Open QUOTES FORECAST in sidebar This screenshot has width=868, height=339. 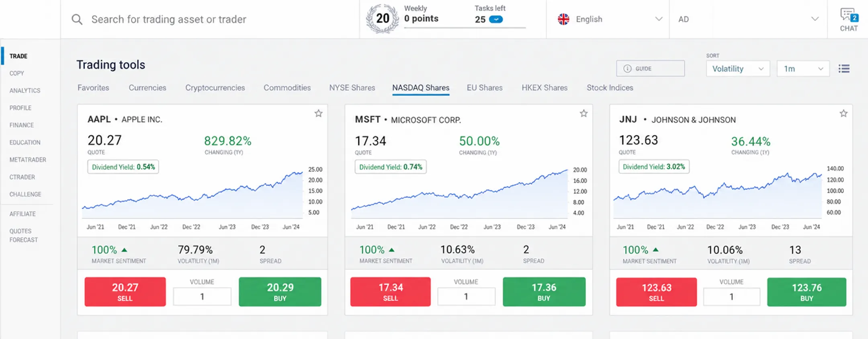(x=24, y=235)
